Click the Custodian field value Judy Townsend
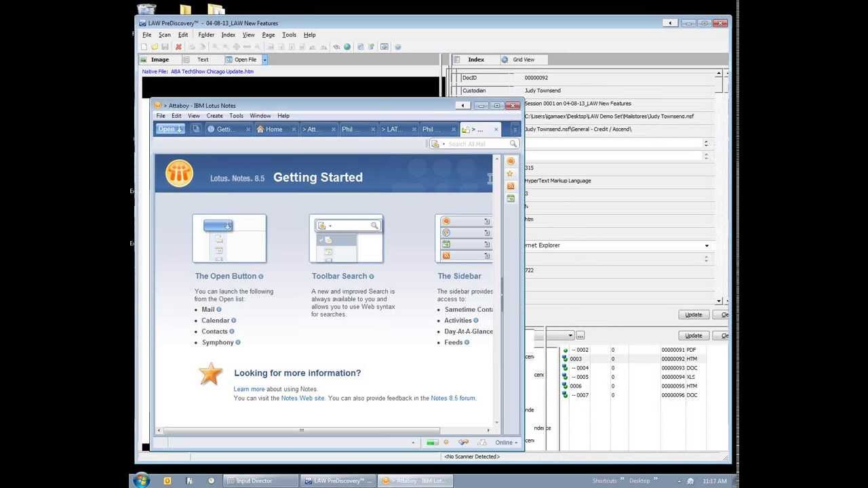Screen dimensions: 868x488 pos(542,91)
